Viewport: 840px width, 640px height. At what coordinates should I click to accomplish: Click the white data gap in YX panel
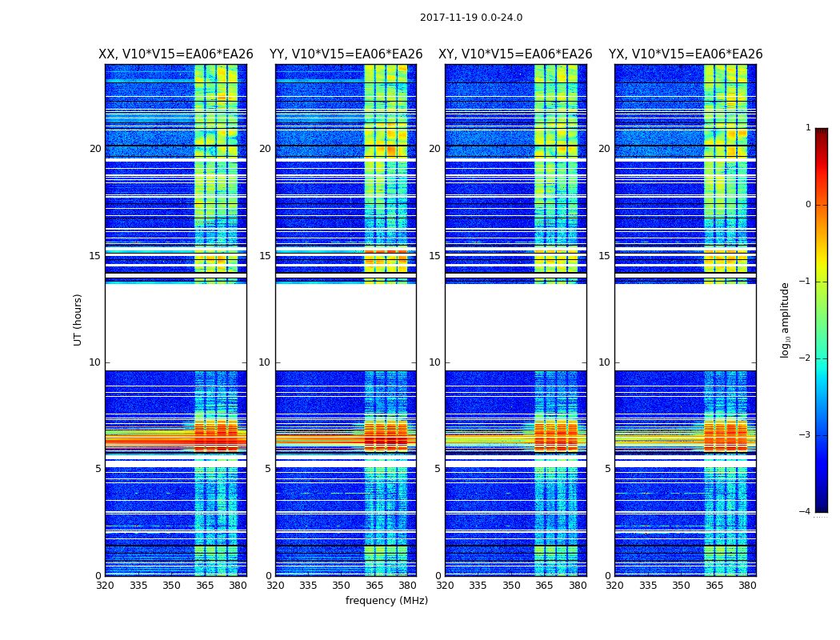coord(685,326)
